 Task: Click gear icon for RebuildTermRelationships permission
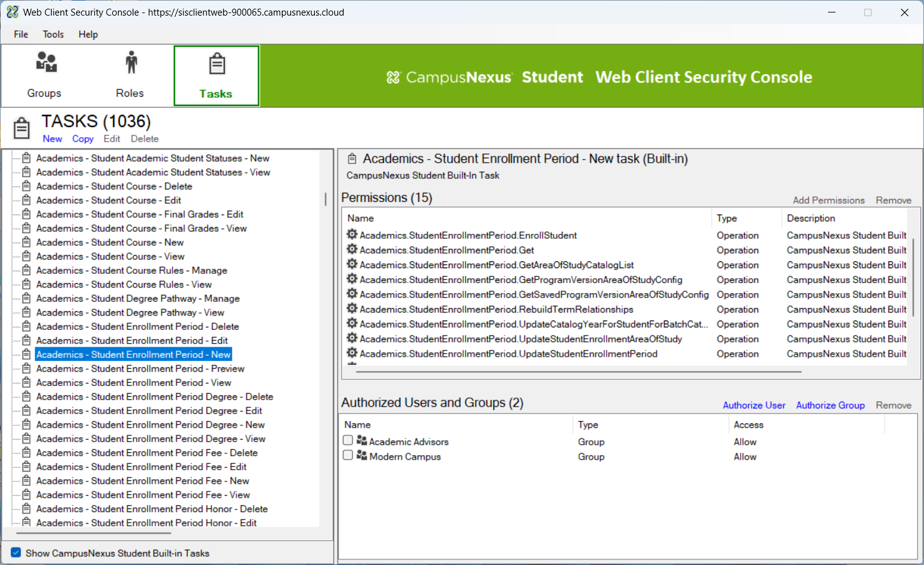[352, 309]
